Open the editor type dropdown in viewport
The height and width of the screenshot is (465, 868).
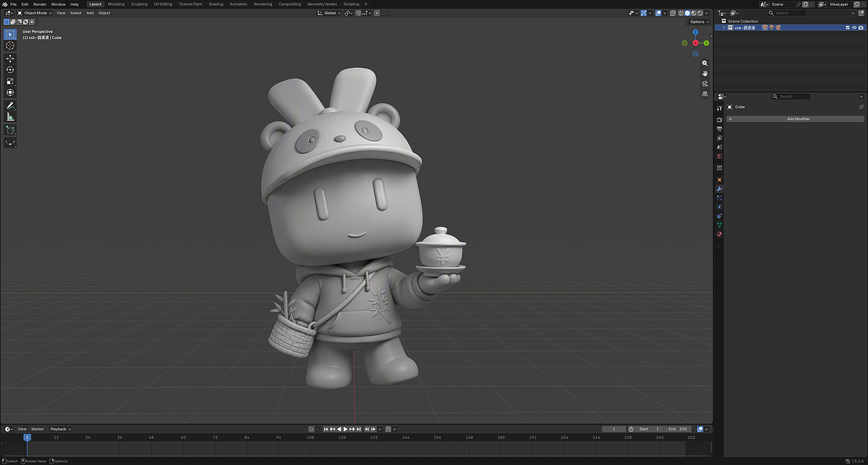9,13
